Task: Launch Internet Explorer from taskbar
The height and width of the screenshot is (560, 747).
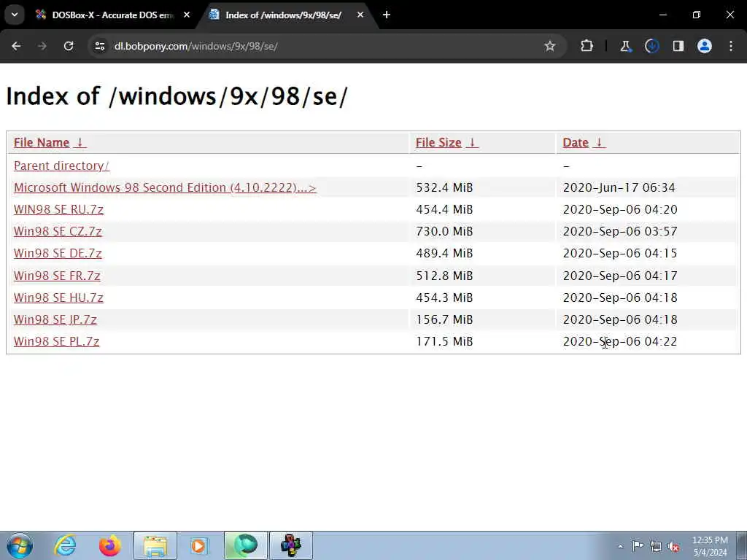Action: (x=65, y=545)
